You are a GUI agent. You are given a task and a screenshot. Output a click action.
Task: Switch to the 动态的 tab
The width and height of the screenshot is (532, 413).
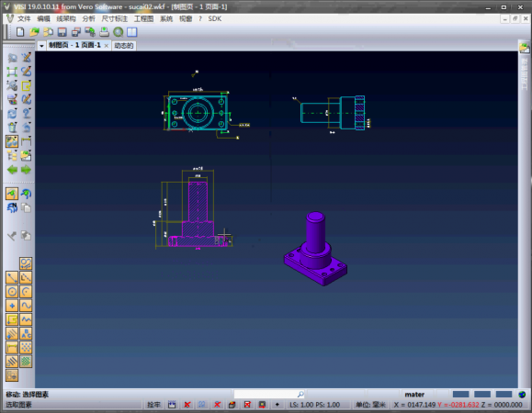click(x=124, y=45)
